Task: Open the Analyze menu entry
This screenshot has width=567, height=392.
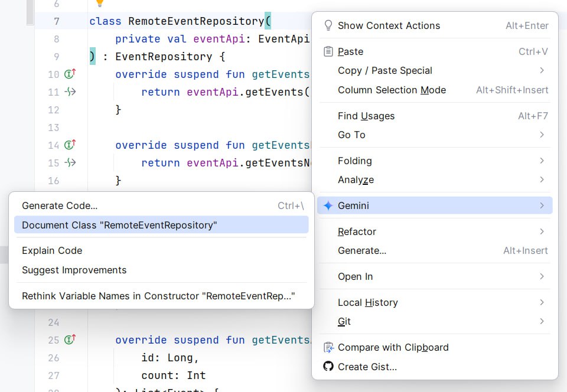Action: (x=435, y=179)
